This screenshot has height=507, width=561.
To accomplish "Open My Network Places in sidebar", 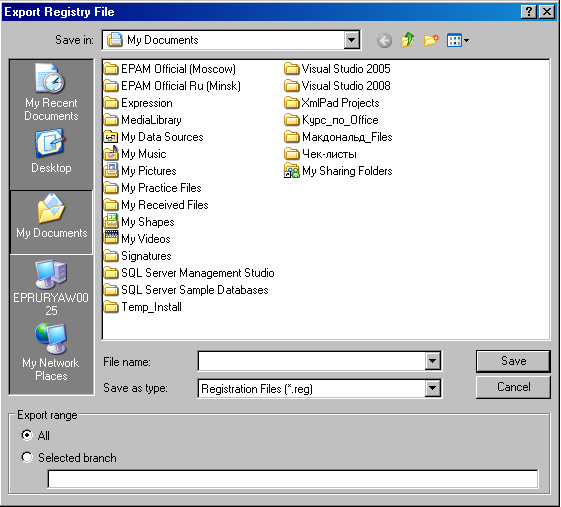I will [x=51, y=352].
